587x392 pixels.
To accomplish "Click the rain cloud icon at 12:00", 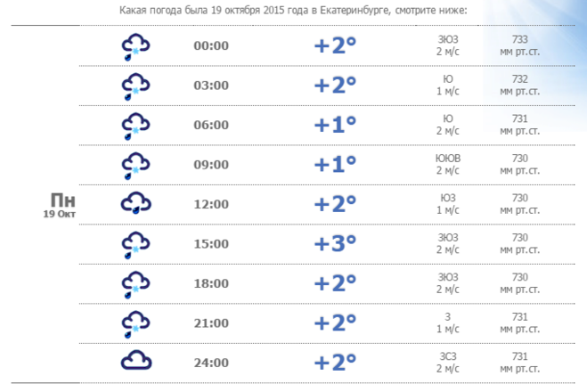I will (x=135, y=204).
